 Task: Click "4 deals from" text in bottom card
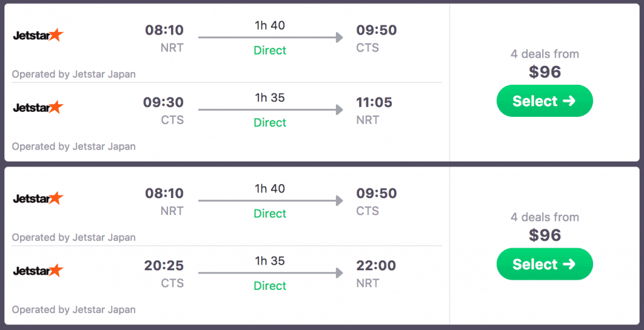pyautogui.click(x=545, y=217)
